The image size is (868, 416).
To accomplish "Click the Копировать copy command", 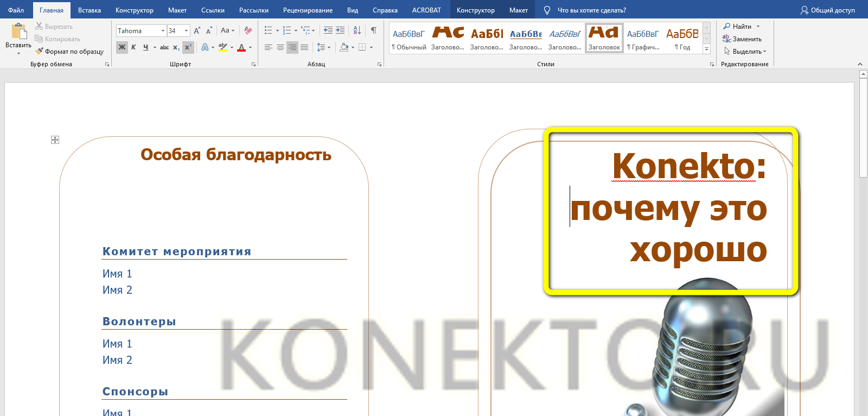I will click(58, 39).
